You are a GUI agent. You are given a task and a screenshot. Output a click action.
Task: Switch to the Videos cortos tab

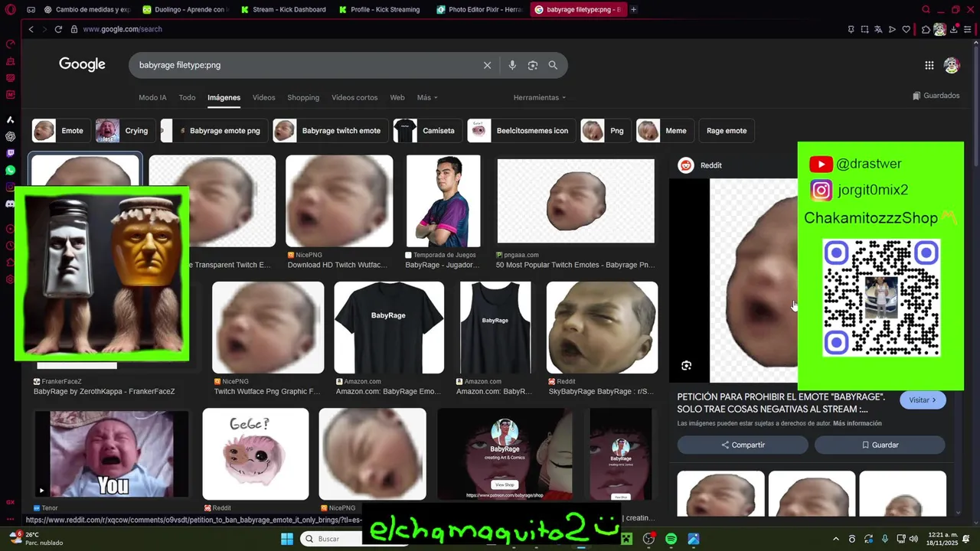click(x=354, y=98)
